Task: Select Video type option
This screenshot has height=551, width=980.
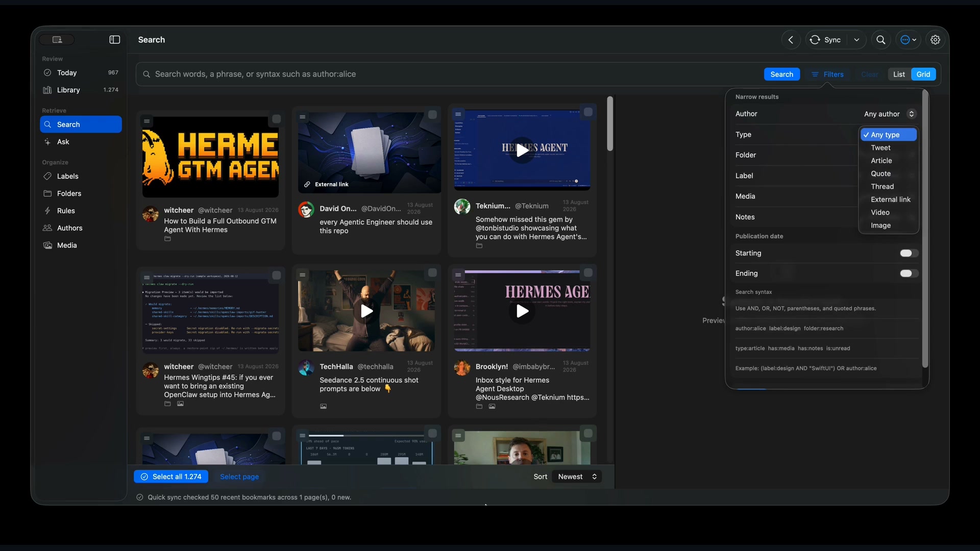Action: click(x=889, y=213)
